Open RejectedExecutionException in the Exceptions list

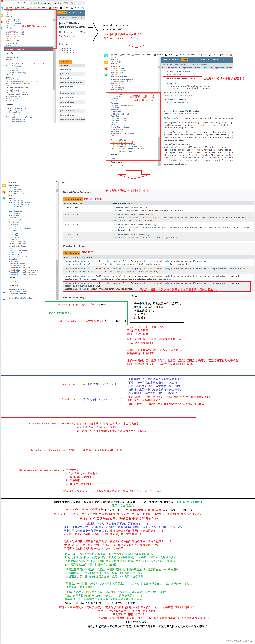point(20,298)
